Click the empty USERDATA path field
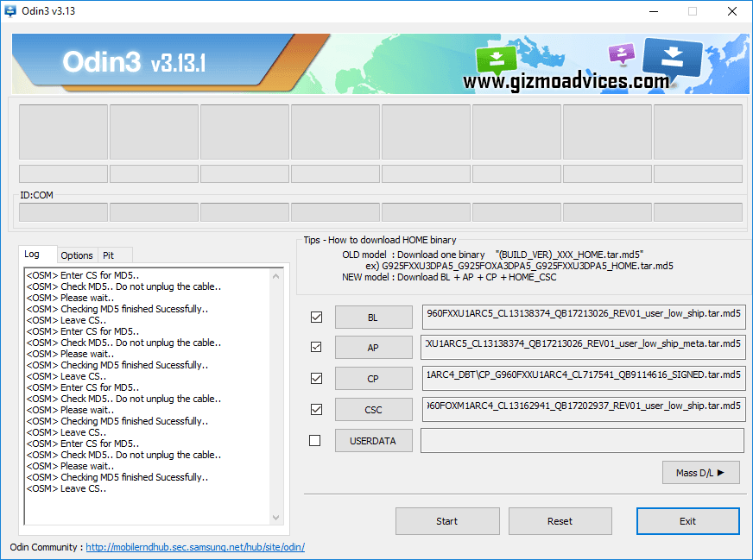The image size is (753, 560). (583, 440)
